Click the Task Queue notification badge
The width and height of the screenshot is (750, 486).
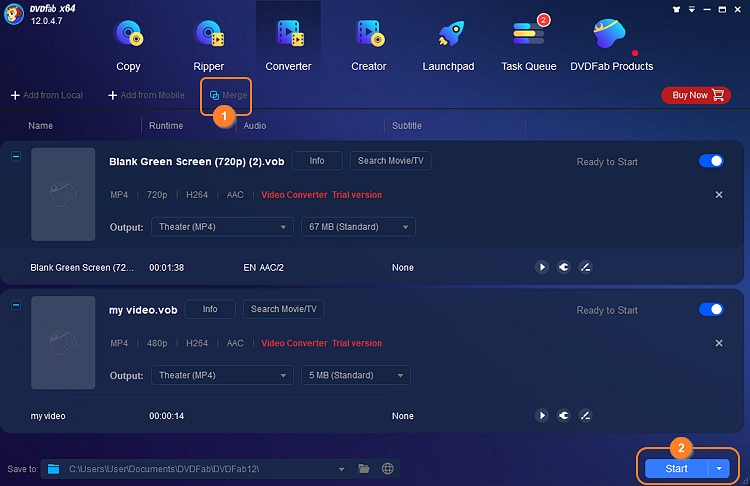coord(543,20)
